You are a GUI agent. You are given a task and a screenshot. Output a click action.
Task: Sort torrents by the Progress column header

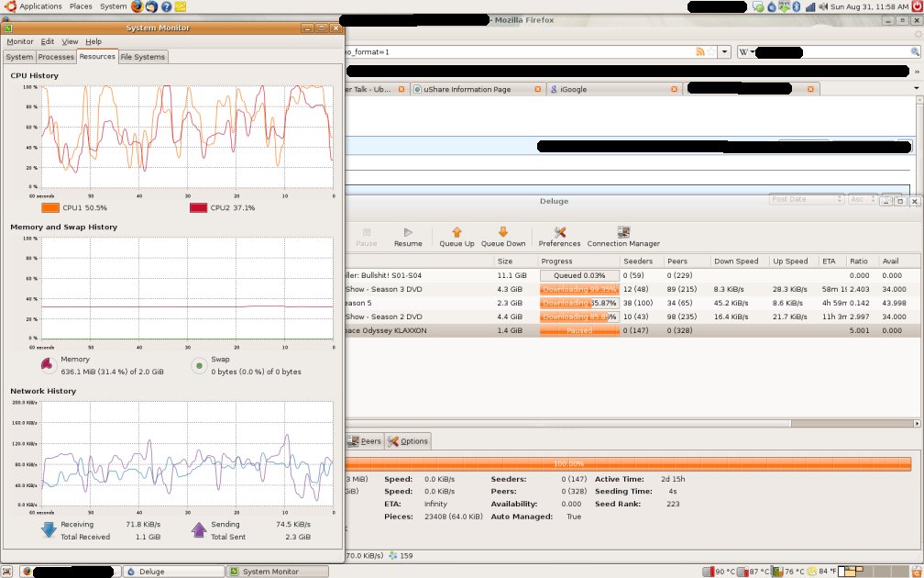[x=578, y=261]
